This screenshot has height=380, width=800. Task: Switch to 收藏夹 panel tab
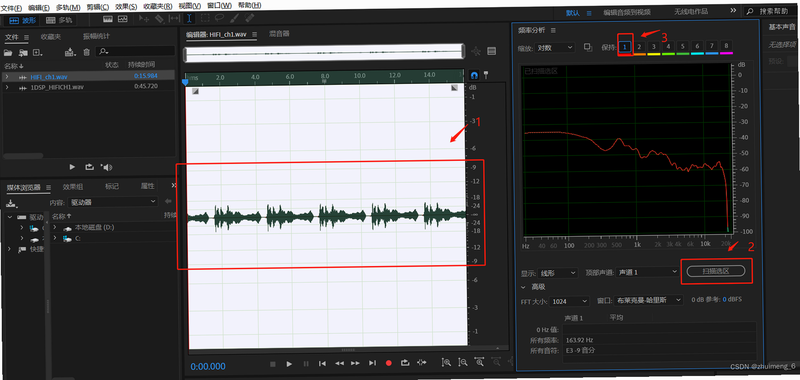point(51,37)
